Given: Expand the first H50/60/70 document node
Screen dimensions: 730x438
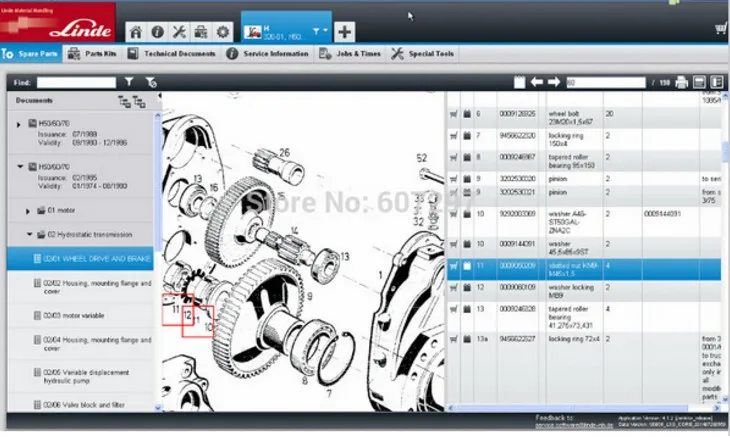Looking at the screenshot, I should pyautogui.click(x=19, y=124).
